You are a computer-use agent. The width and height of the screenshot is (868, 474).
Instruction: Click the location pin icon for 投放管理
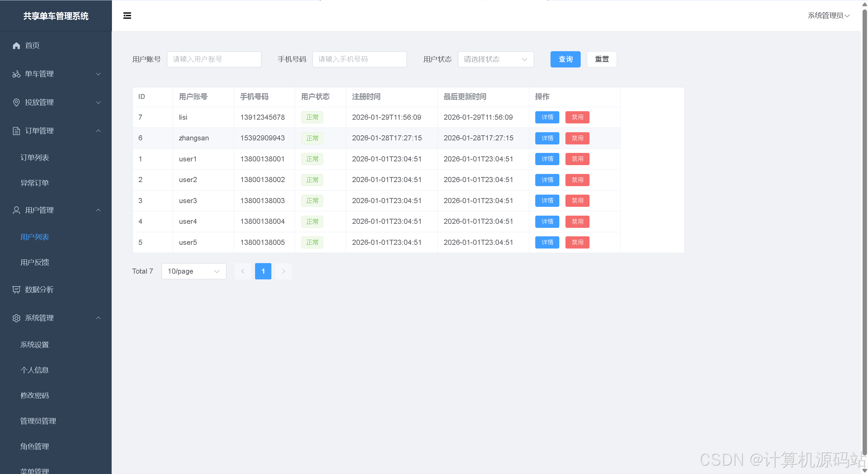(16, 102)
